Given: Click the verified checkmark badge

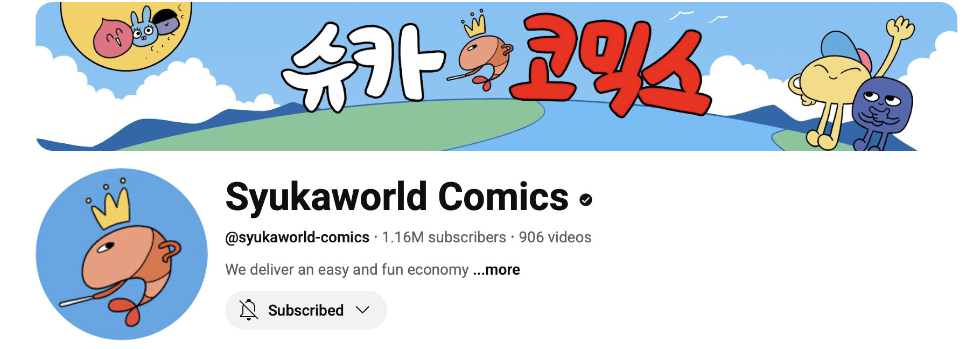Looking at the screenshot, I should coord(586,200).
